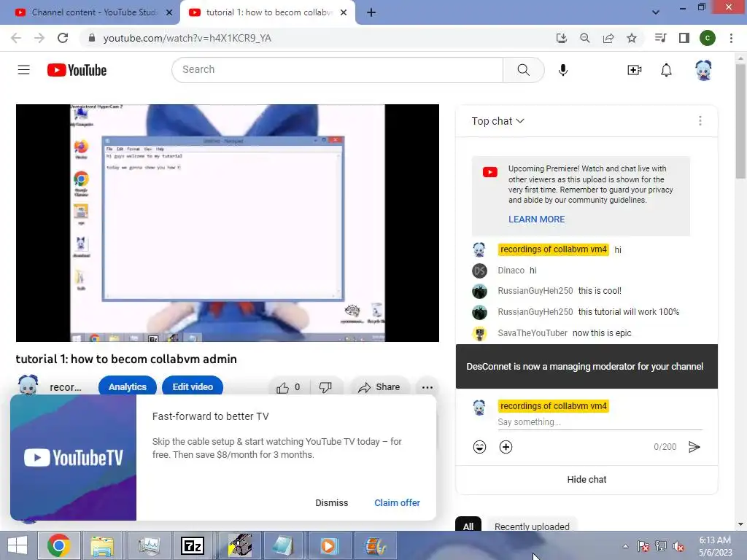This screenshot has height=560, width=747.
Task: Click the install/download page icon in address bar
Action: tap(562, 38)
